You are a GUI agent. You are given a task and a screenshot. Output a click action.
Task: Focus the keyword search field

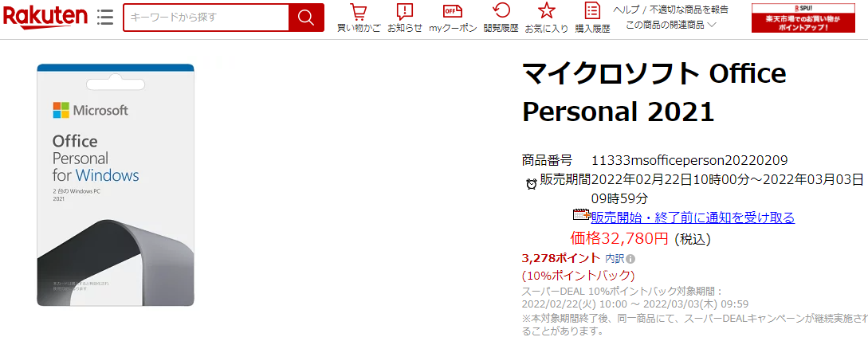pyautogui.click(x=206, y=18)
